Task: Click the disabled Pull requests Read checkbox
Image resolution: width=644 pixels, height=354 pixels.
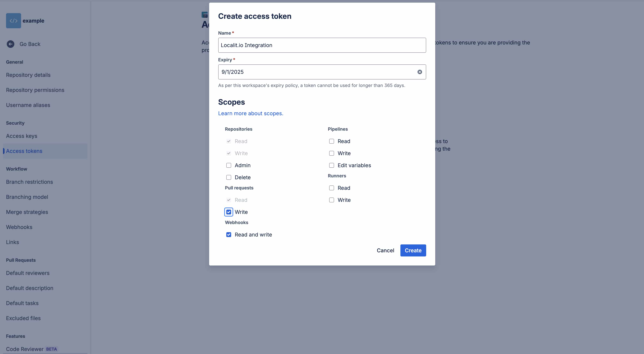Action: 229,200
